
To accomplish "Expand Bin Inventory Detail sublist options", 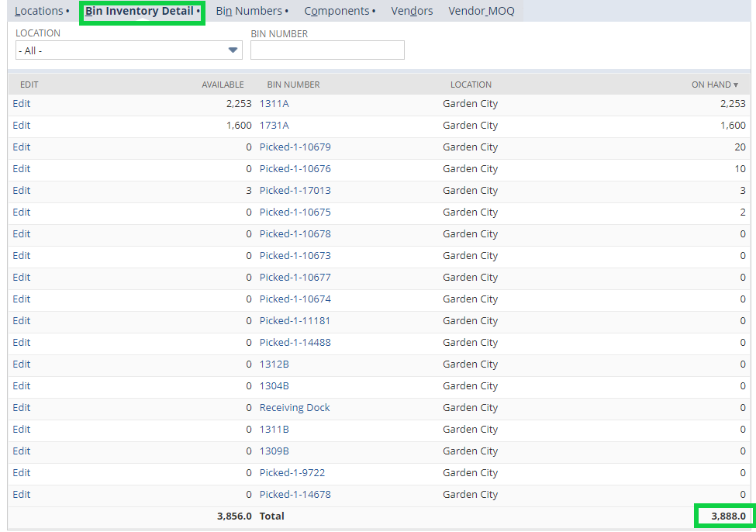I will [199, 11].
